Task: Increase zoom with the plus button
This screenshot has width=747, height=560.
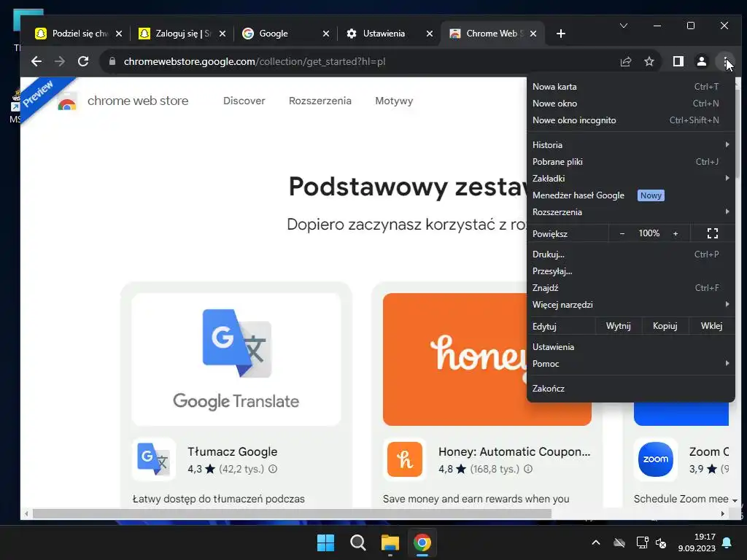Action: click(676, 233)
